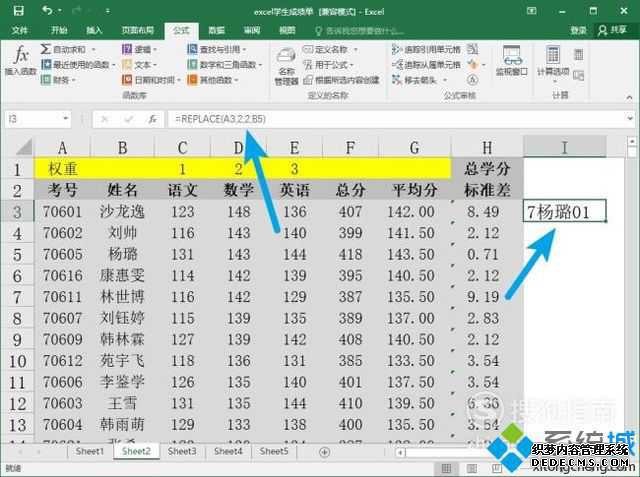Expand the AutoSum dropdown arrow
This screenshot has height=477, width=640.
(93, 49)
